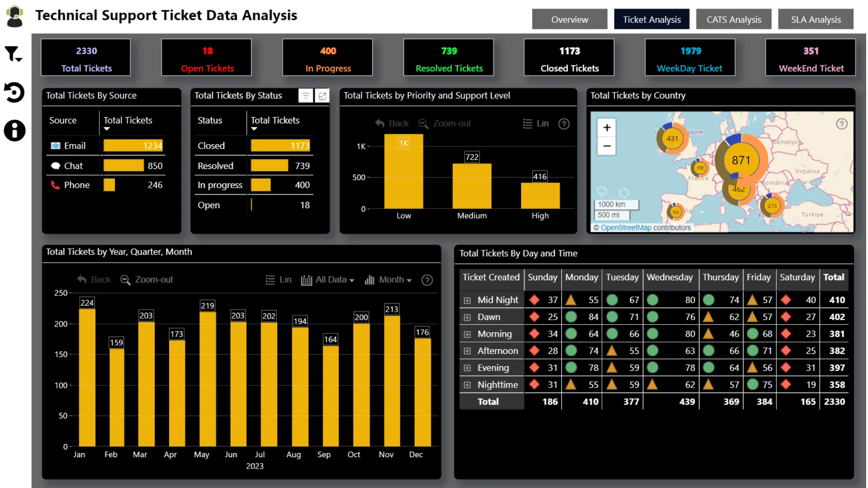Viewport: 868px width, 488px height.
Task: Click Chat data bar 850
Action: pos(124,166)
